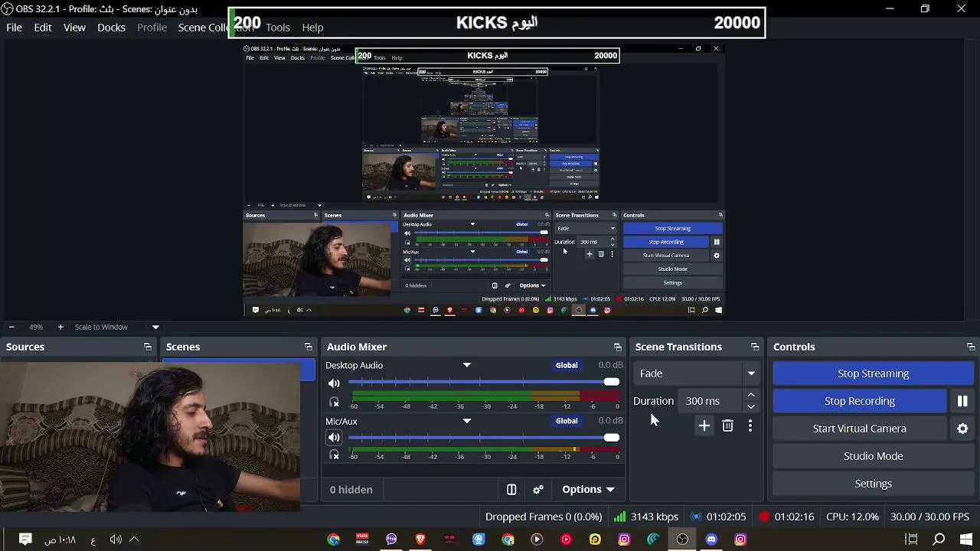
Task: Open the File menu
Action: 14,27
